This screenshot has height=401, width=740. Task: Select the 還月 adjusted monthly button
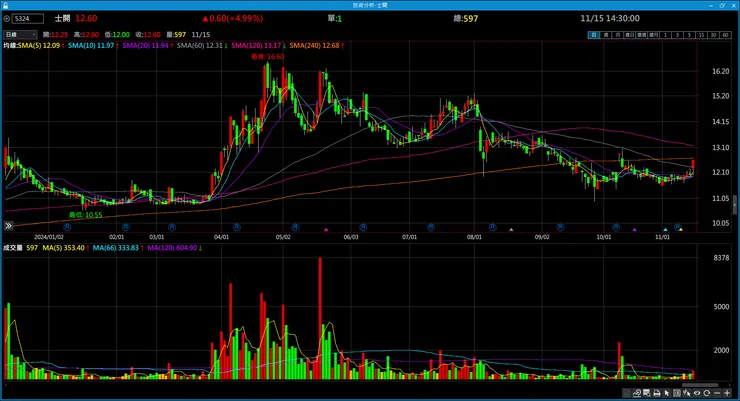tap(653, 35)
